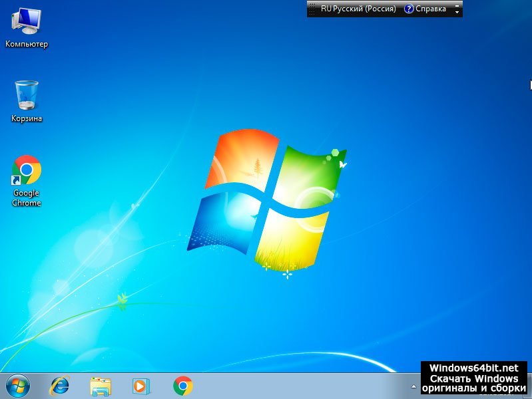
Task: Select the Google Chrome desktop shortcut
Action: pyautogui.click(x=27, y=171)
